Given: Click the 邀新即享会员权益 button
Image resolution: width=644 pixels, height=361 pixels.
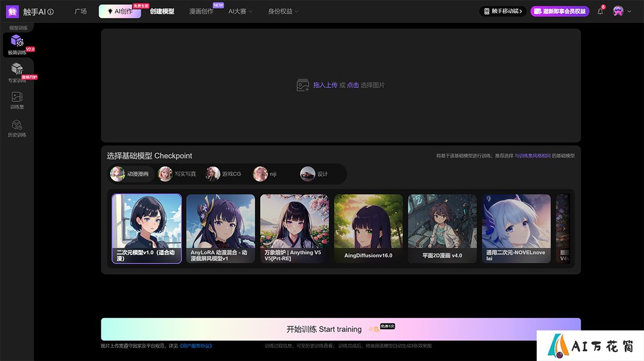Looking at the screenshot, I should pyautogui.click(x=560, y=11).
